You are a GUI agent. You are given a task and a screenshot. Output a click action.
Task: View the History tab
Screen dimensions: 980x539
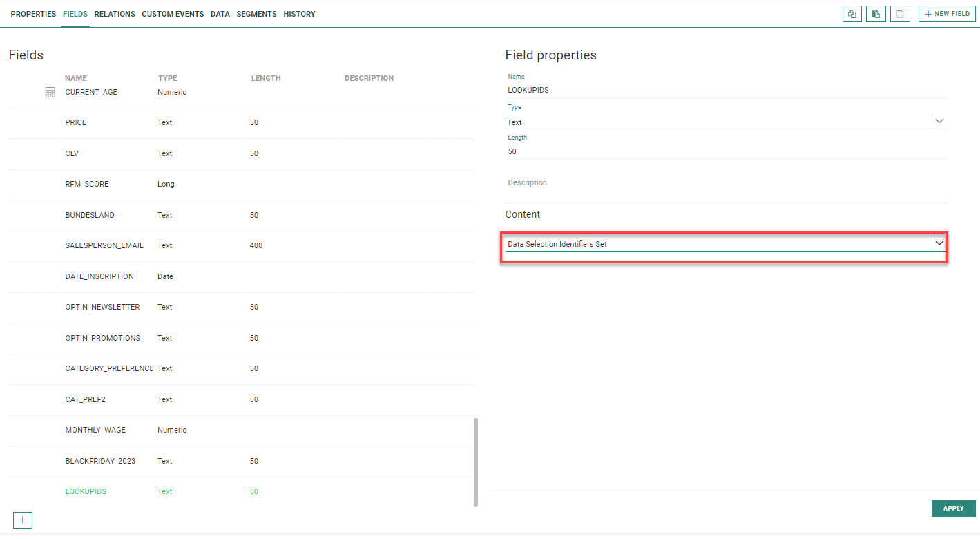coord(299,14)
